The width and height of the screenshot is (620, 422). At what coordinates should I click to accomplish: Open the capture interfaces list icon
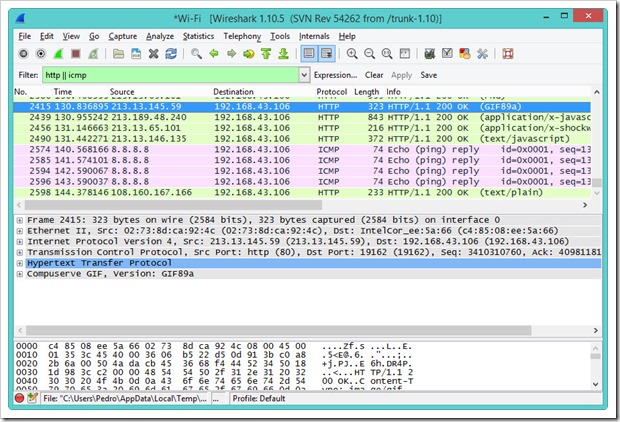click(x=23, y=53)
